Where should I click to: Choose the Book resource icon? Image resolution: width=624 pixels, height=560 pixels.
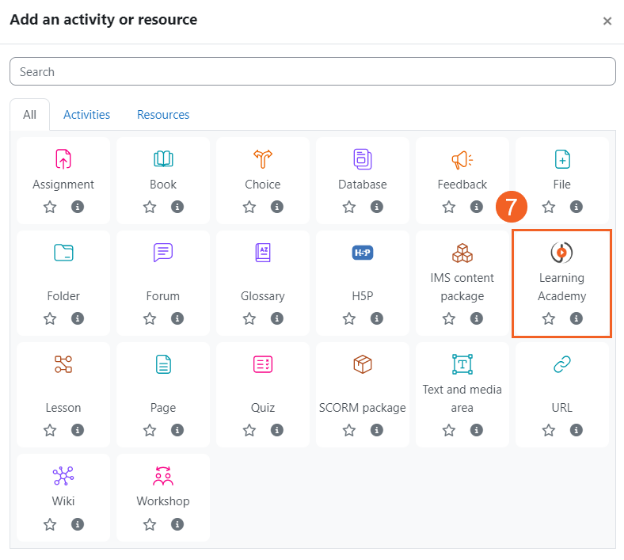[163, 159]
